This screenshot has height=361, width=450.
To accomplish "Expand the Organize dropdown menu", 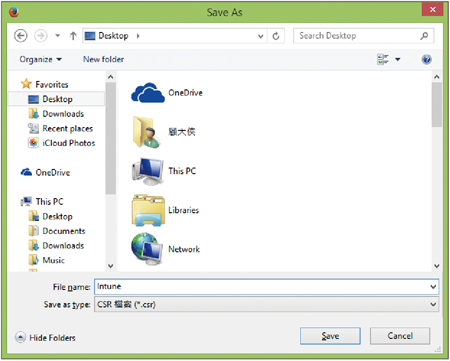I will (41, 59).
